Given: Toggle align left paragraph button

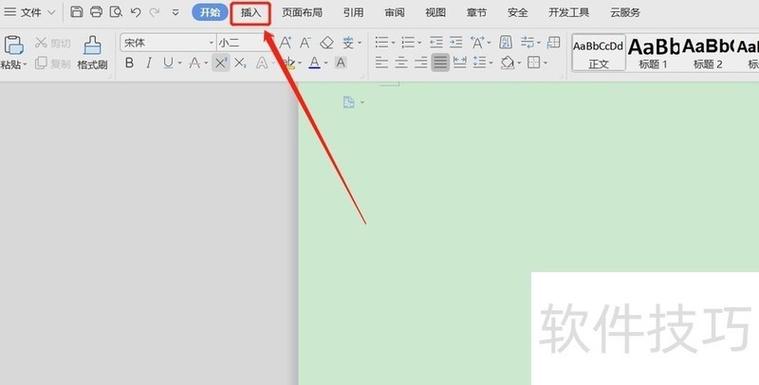Looking at the screenshot, I should [382, 62].
